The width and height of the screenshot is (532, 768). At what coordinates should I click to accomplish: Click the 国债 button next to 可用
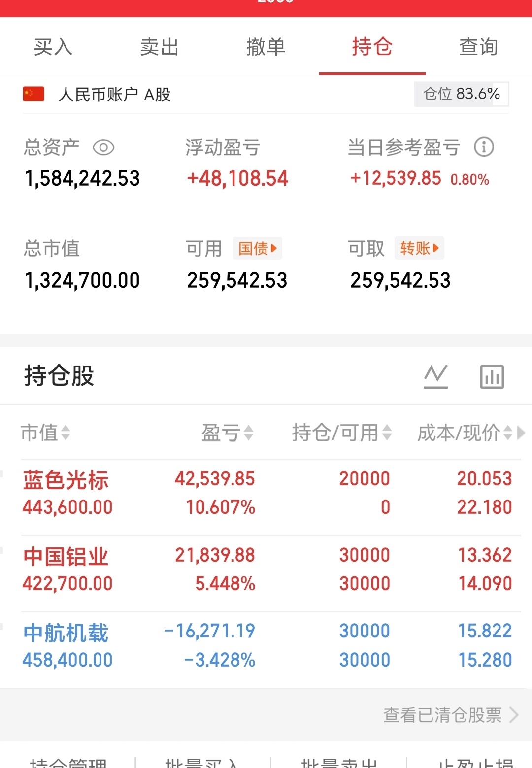tap(257, 248)
